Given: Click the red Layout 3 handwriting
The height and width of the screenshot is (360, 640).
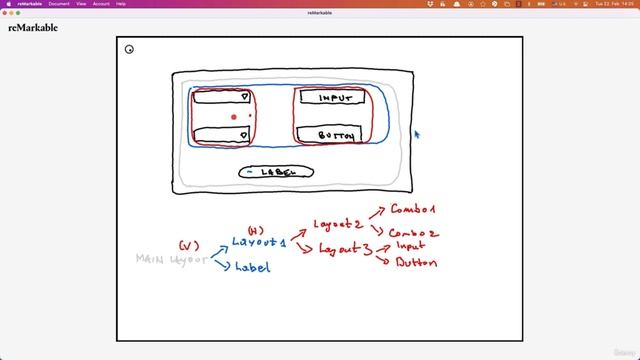Looking at the screenshot, I should point(345,249).
